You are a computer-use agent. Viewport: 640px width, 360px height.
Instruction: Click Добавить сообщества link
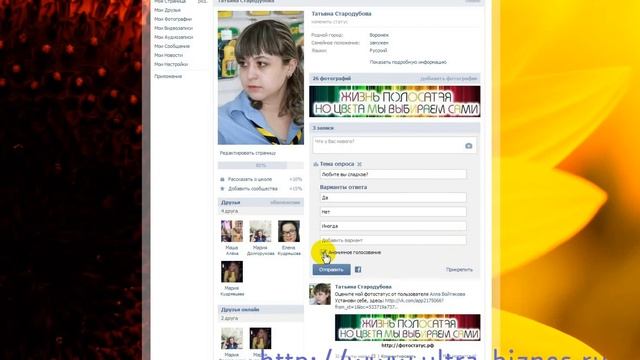pos(253,189)
